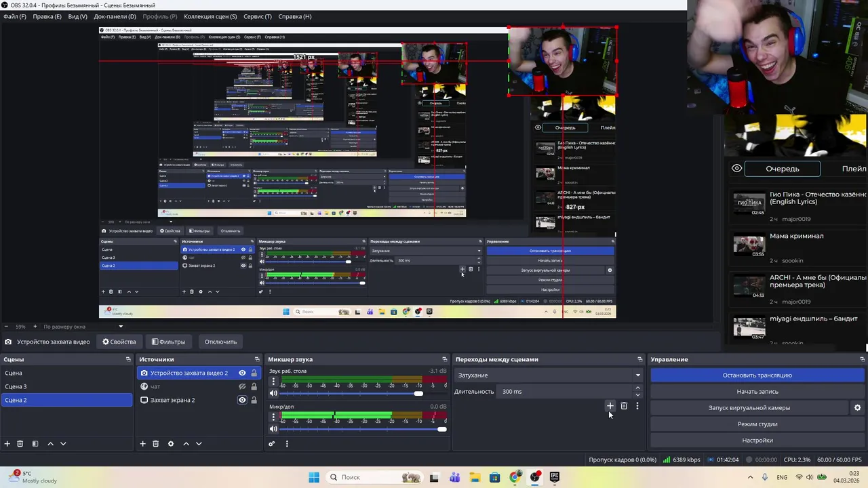This screenshot has width=868, height=488.
Task: Open audio mixer menu dots at bottom
Action: 287,444
